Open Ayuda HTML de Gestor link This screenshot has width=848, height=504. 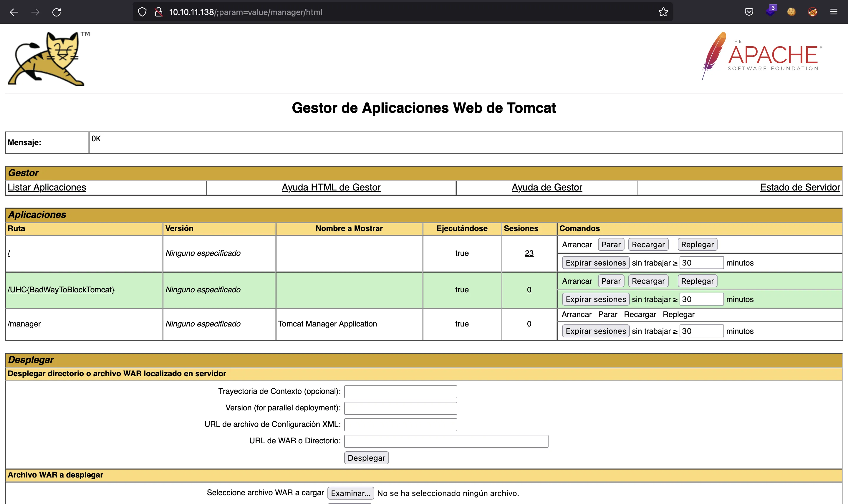pyautogui.click(x=331, y=188)
